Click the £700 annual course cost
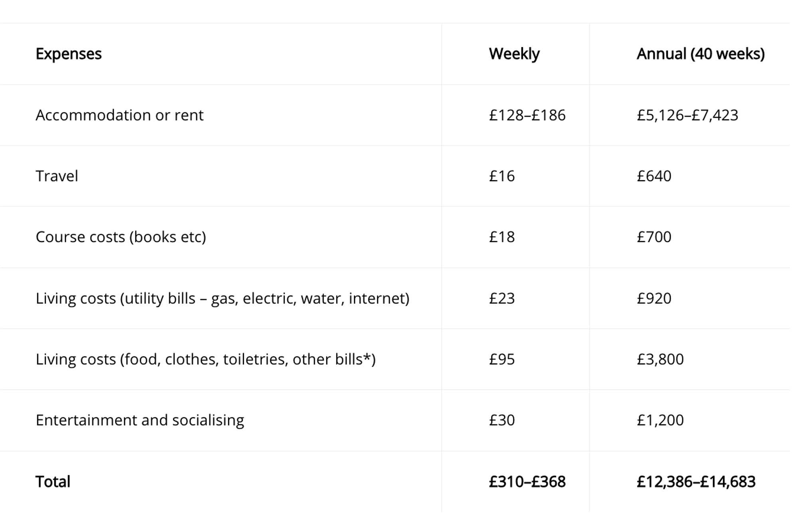Image resolution: width=812 pixels, height=530 pixels. point(654,237)
